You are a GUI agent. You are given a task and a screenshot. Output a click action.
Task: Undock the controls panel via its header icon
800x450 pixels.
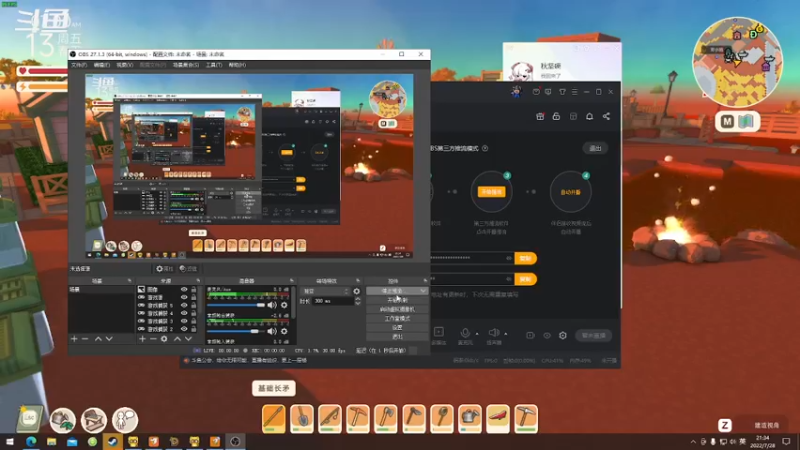pyautogui.click(x=425, y=281)
